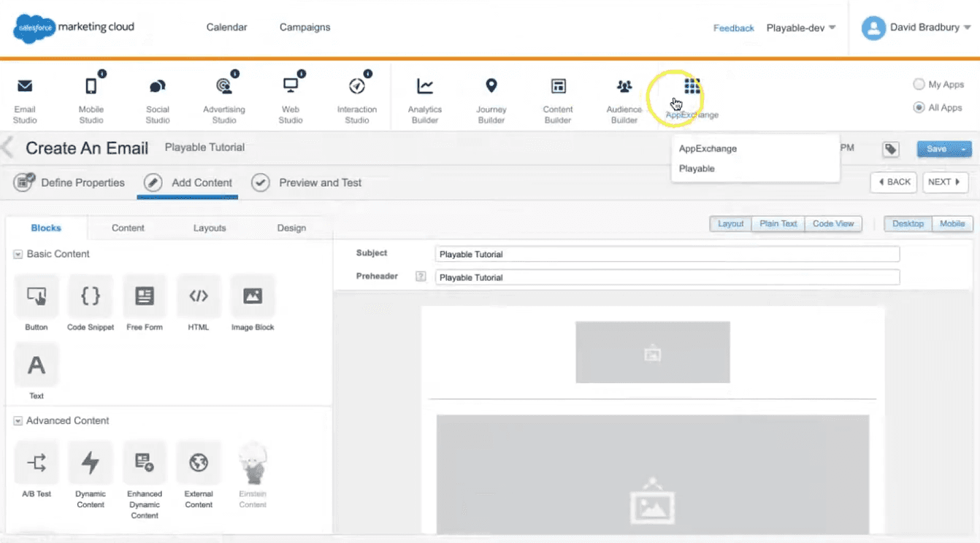Screen dimensions: 980x543
Task: Click the NEXT button
Action: (x=945, y=182)
